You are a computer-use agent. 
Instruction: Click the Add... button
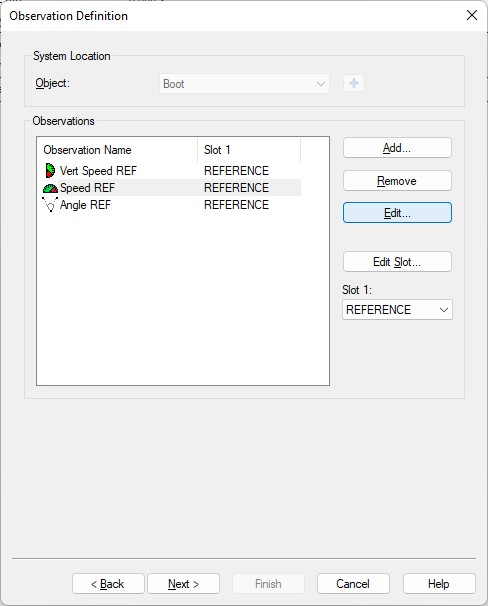pyautogui.click(x=397, y=148)
